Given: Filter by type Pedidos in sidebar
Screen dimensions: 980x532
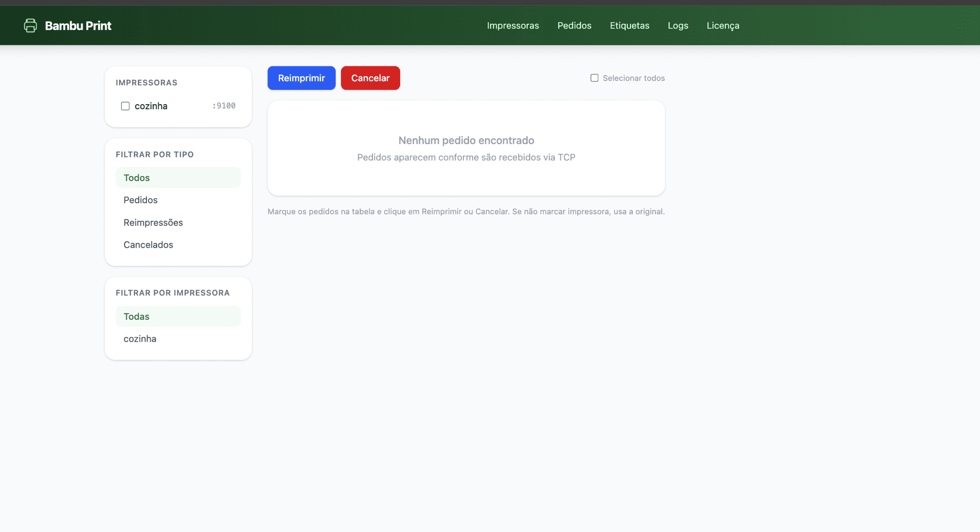Looking at the screenshot, I should coord(178,200).
